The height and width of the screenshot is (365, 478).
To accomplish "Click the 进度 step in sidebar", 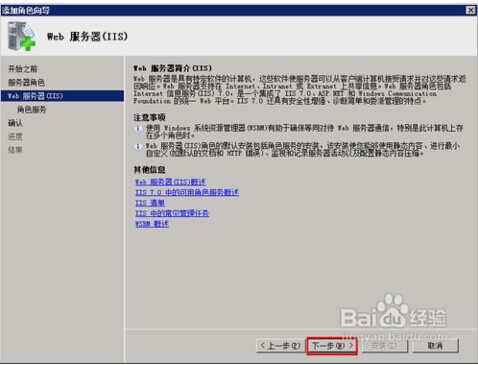I will click(15, 136).
